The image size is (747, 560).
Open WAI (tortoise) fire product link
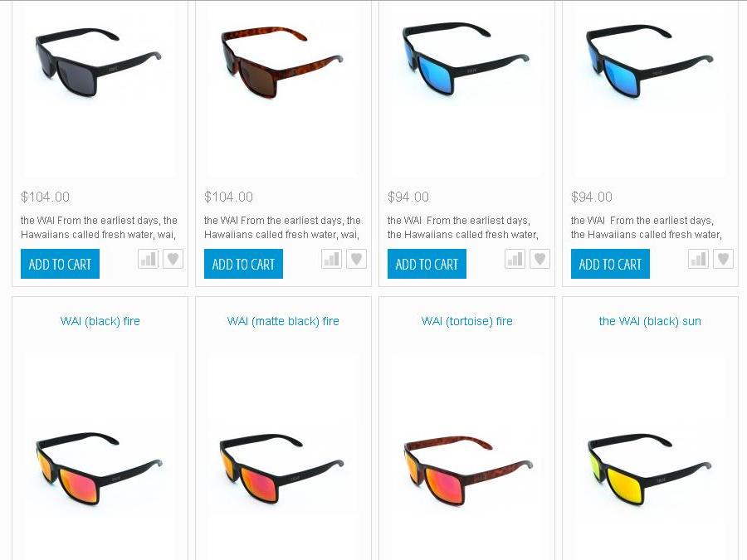click(x=466, y=321)
